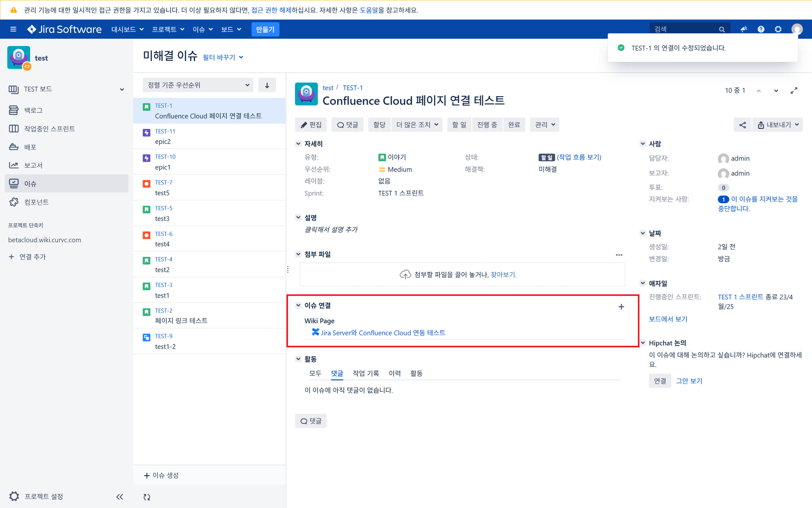Click the Jira Software logo
The height and width of the screenshot is (508, 812).
pyautogui.click(x=64, y=29)
